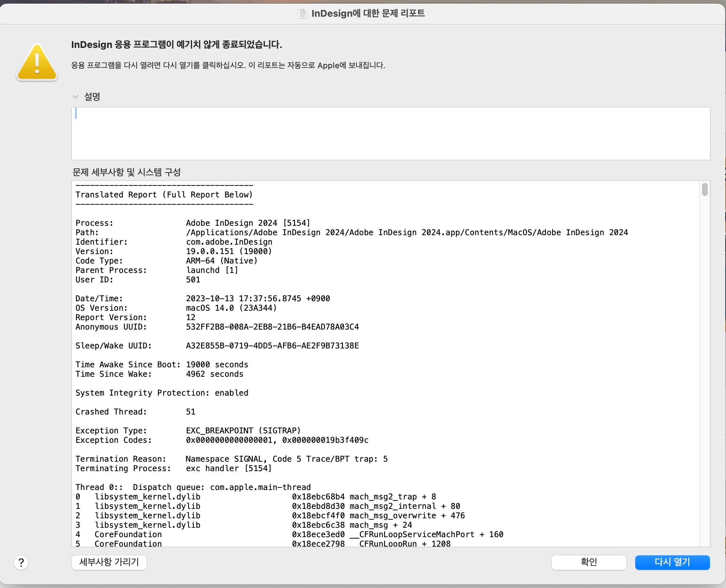Viewport: 726px width, 588px height.
Task: Collapse the 설명 disclosure chevron
Action: [76, 97]
